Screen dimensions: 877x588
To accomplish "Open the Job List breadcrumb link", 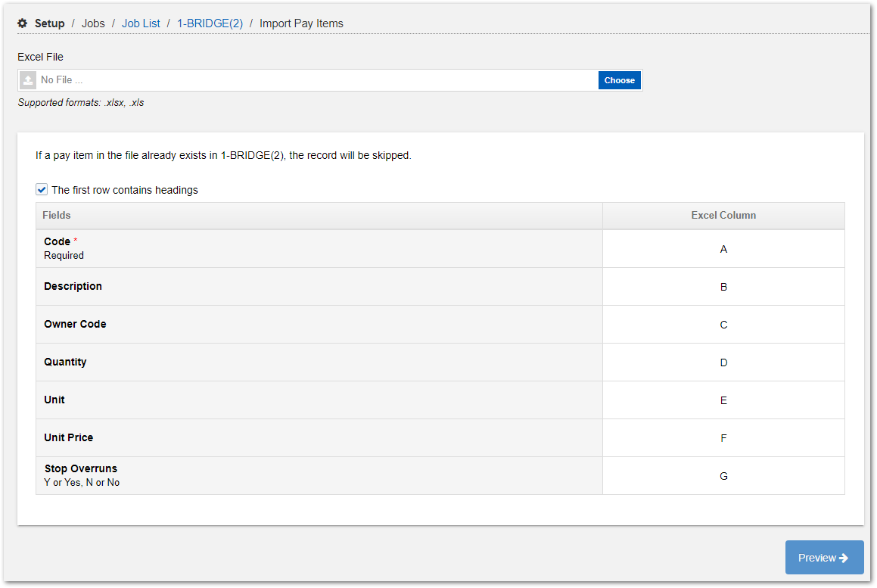I will coord(141,23).
